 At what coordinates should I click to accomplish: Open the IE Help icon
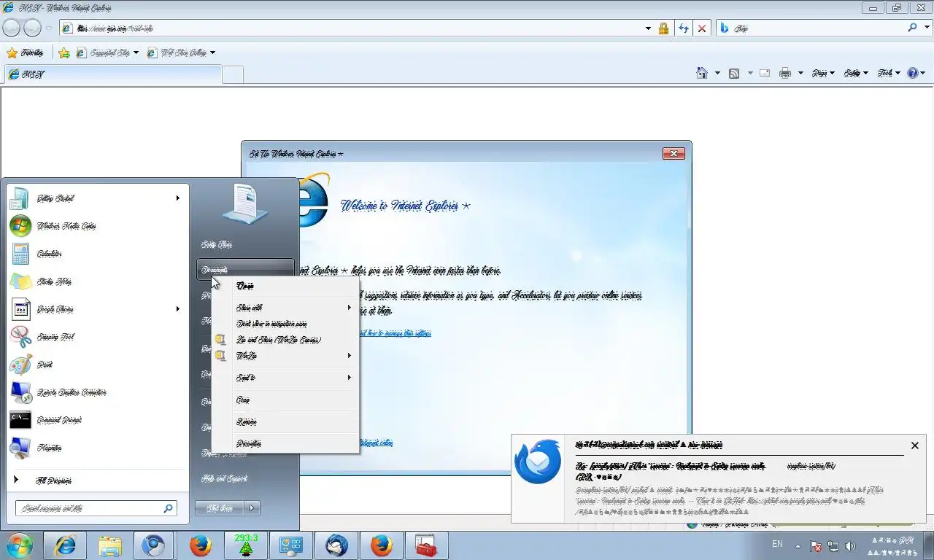coord(913,73)
